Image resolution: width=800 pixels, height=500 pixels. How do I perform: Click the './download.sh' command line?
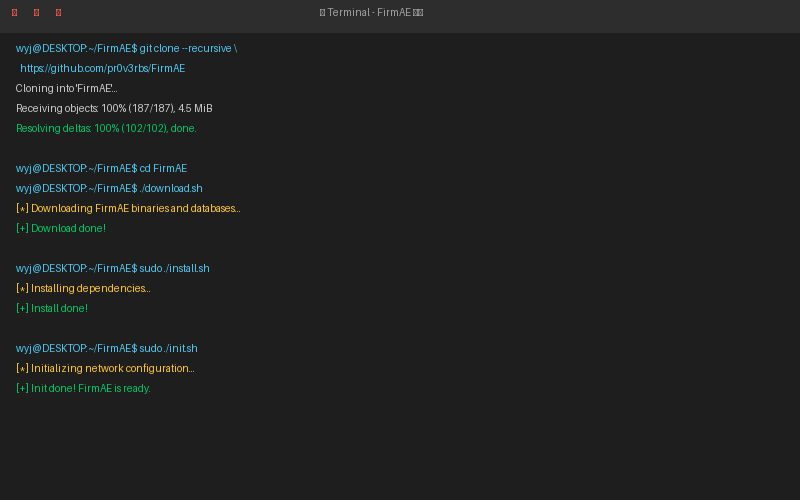pos(109,188)
